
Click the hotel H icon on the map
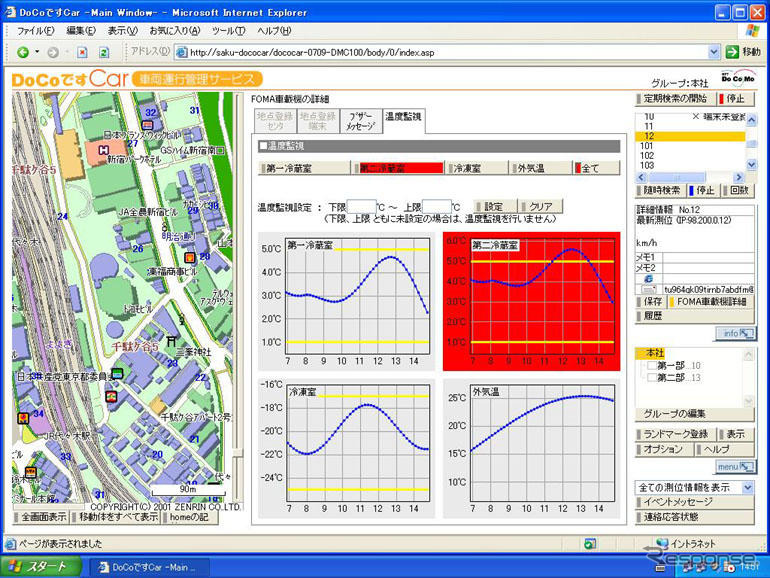103,150
